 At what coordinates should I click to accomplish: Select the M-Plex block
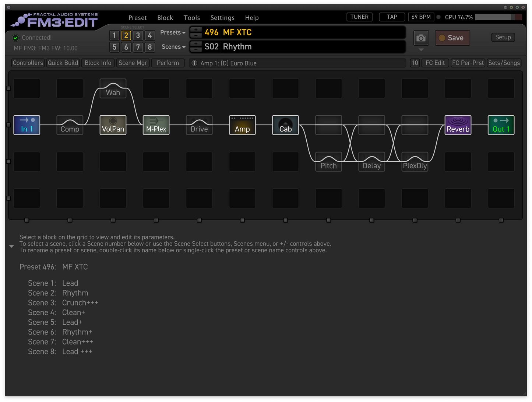tap(156, 125)
